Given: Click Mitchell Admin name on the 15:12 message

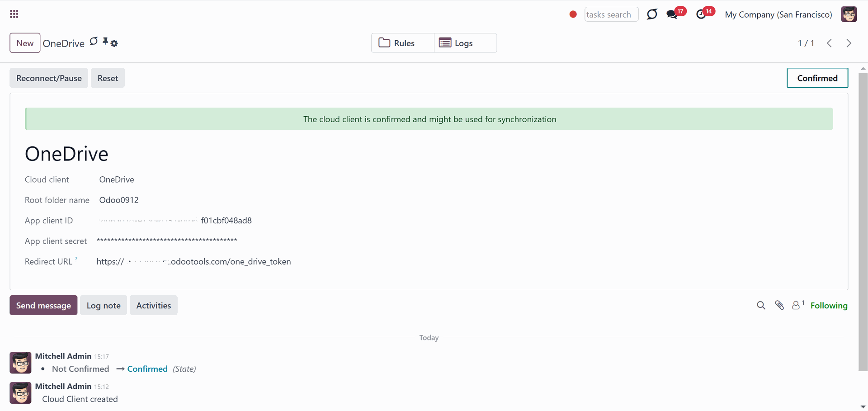Looking at the screenshot, I should [x=63, y=386].
